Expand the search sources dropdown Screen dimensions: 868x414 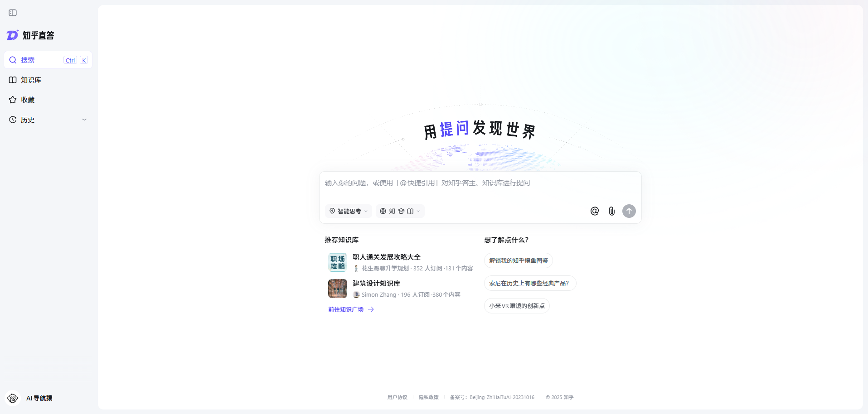coord(418,211)
